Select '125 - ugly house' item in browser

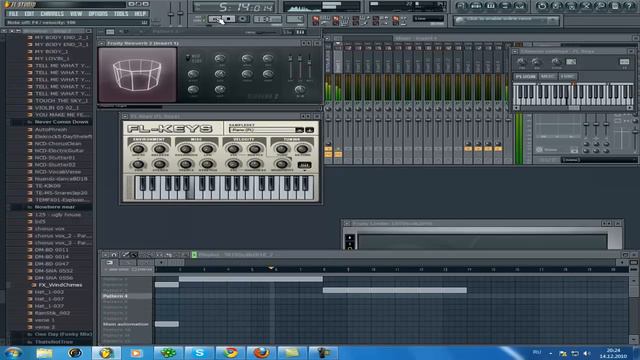coord(58,214)
